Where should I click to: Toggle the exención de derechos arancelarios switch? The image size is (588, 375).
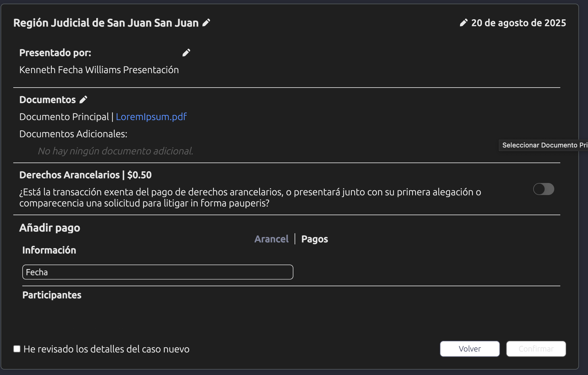543,189
